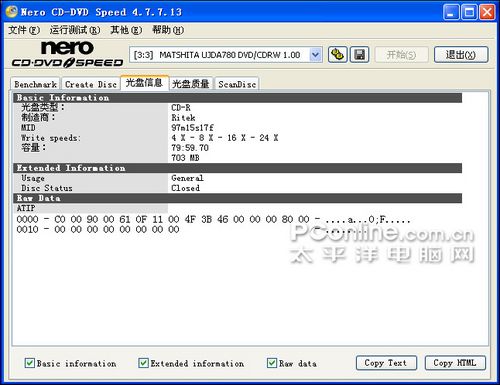500x385 pixels.
Task: Click the Usage value General
Action: click(x=187, y=178)
